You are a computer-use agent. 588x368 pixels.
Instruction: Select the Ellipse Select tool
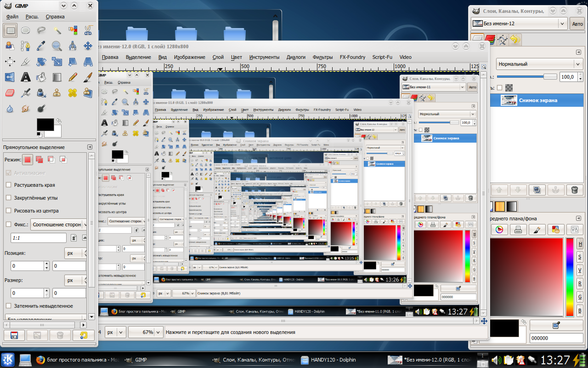tap(26, 30)
